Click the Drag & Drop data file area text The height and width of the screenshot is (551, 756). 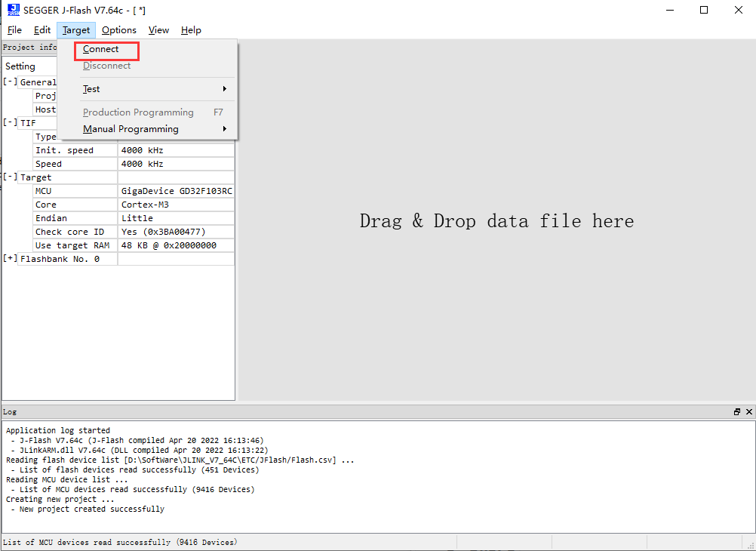click(x=496, y=221)
